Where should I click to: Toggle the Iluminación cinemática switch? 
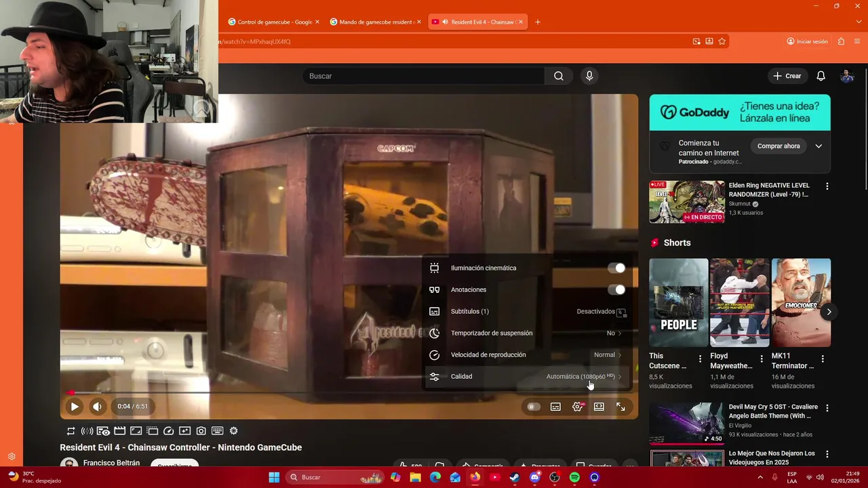(616, 268)
